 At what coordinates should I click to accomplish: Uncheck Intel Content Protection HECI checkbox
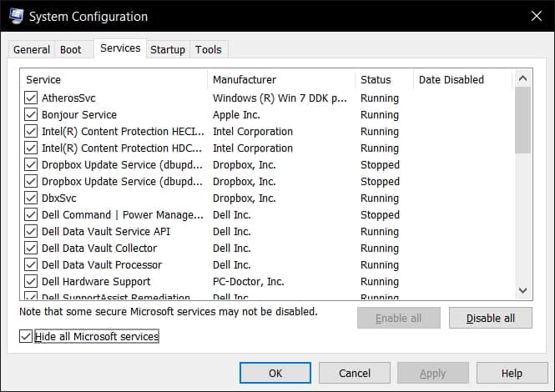(31, 131)
